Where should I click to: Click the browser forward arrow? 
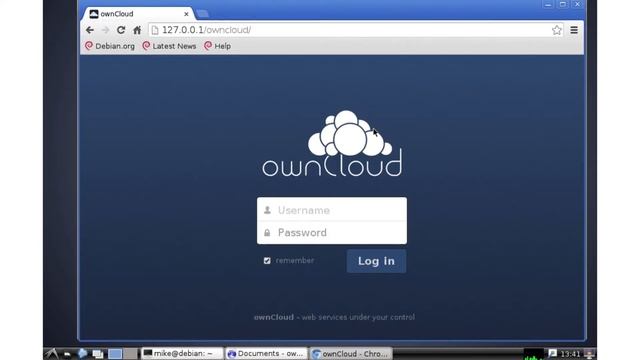coord(105,30)
